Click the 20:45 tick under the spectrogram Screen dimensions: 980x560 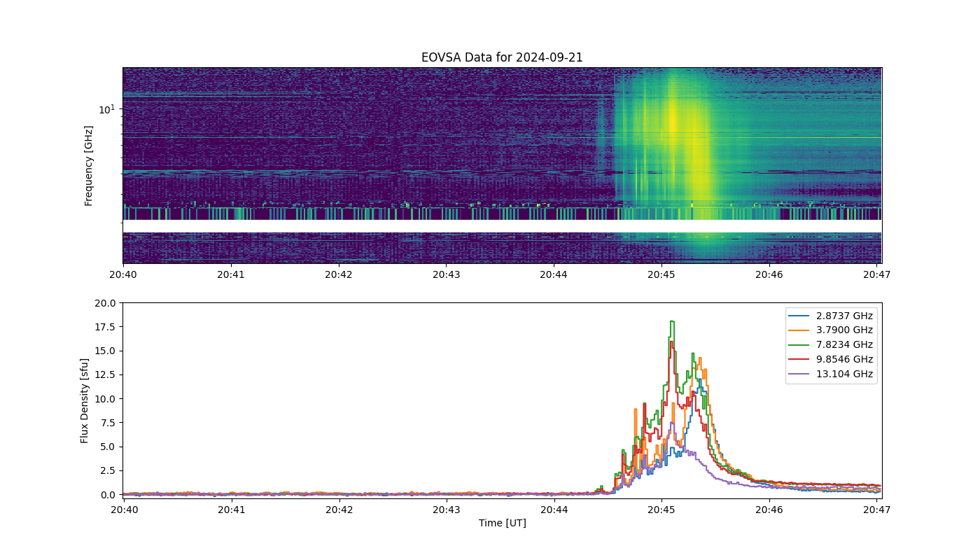pyautogui.click(x=661, y=276)
